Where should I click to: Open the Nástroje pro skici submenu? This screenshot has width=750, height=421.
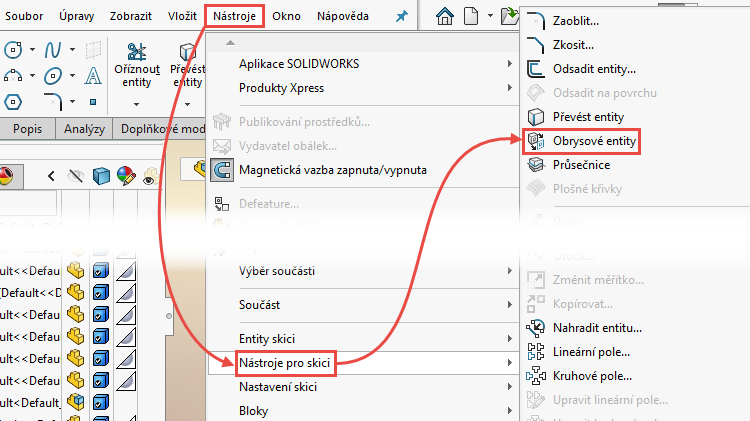point(364,363)
